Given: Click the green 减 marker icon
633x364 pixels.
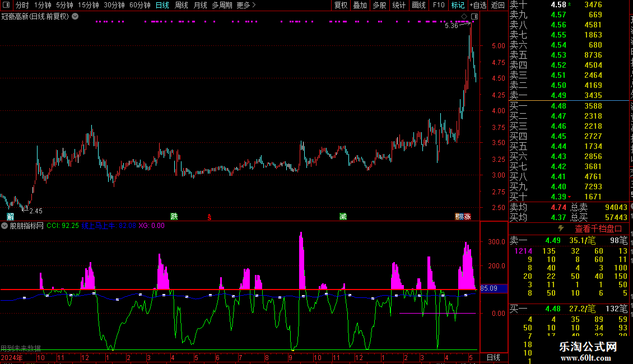Looking at the screenshot, I should tap(343, 216).
